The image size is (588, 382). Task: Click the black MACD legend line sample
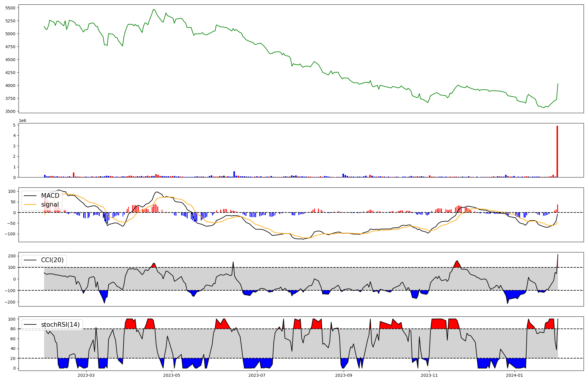point(30,196)
